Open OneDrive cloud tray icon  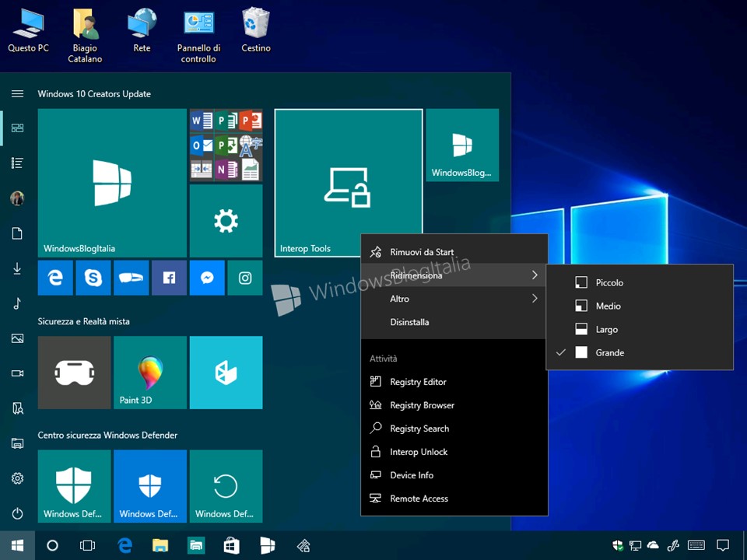tap(653, 545)
